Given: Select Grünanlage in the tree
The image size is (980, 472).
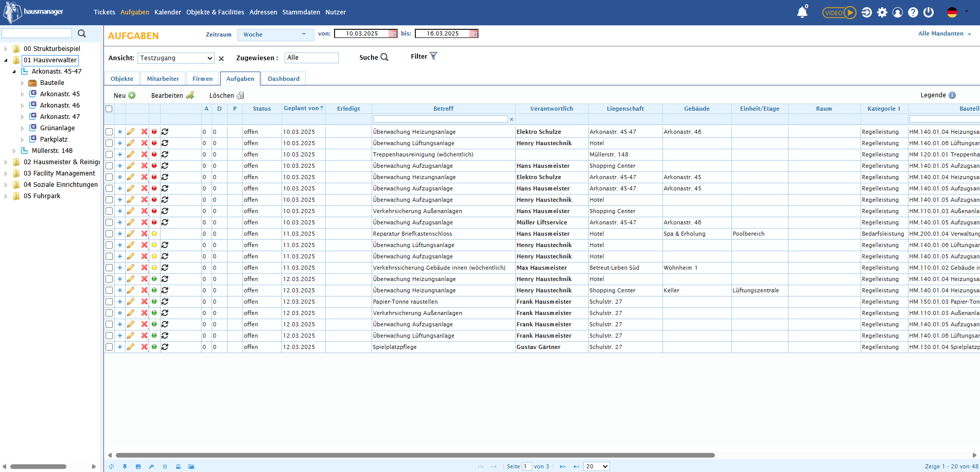Looking at the screenshot, I should click(57, 128).
